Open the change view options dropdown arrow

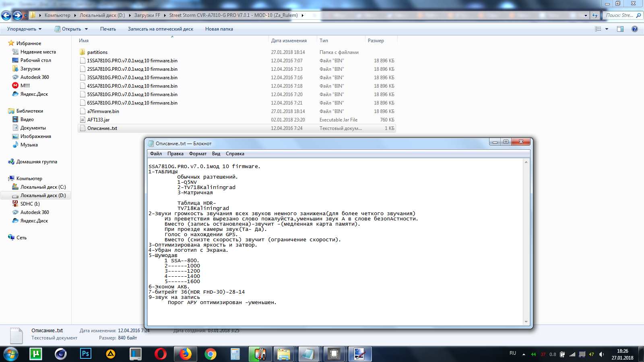tap(607, 29)
